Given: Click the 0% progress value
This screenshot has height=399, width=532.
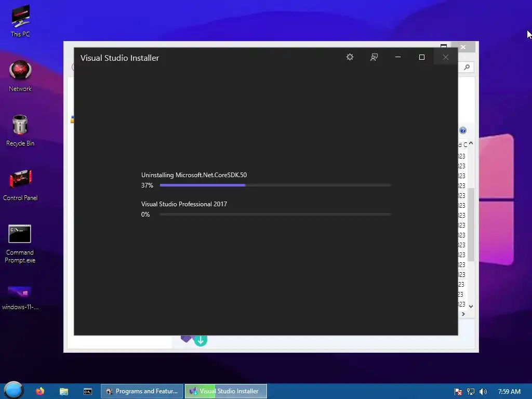Looking at the screenshot, I should 145,215.
